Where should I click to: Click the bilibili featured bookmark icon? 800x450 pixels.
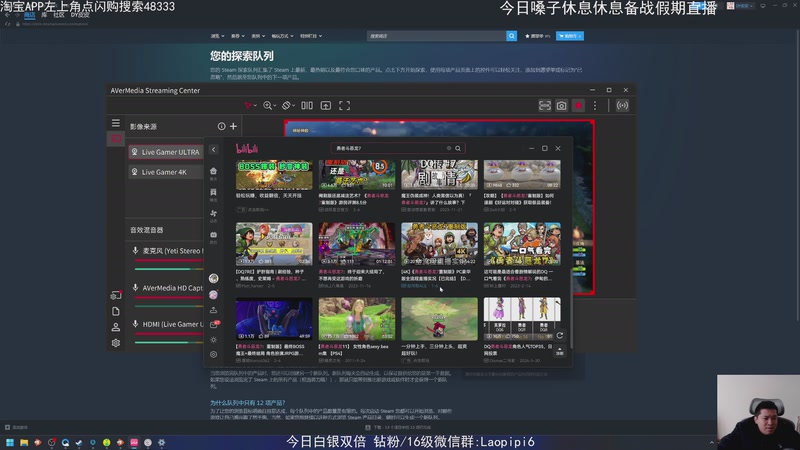tap(213, 192)
